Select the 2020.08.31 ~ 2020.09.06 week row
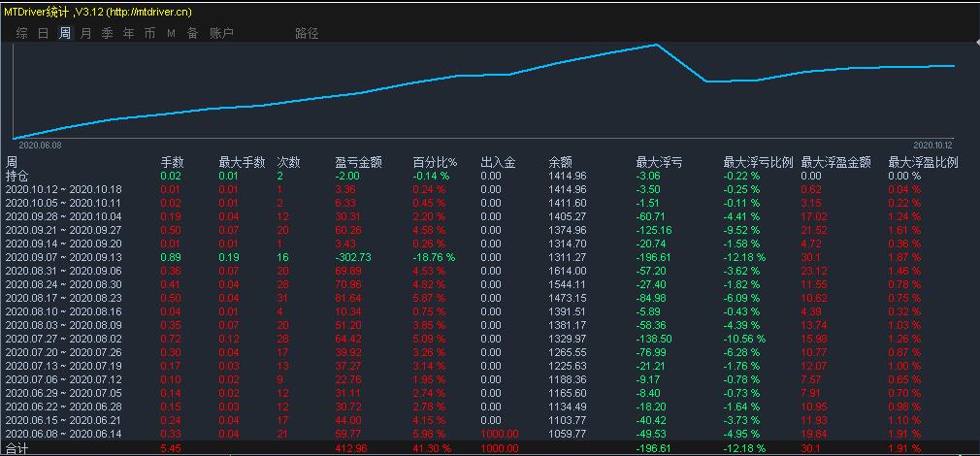This screenshot has height=456, width=980. pyautogui.click(x=490, y=271)
